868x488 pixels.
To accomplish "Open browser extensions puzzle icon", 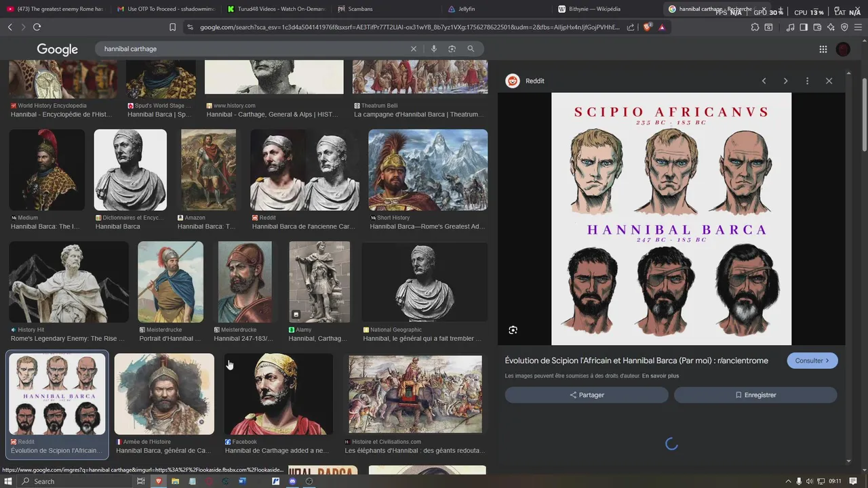I will (755, 27).
